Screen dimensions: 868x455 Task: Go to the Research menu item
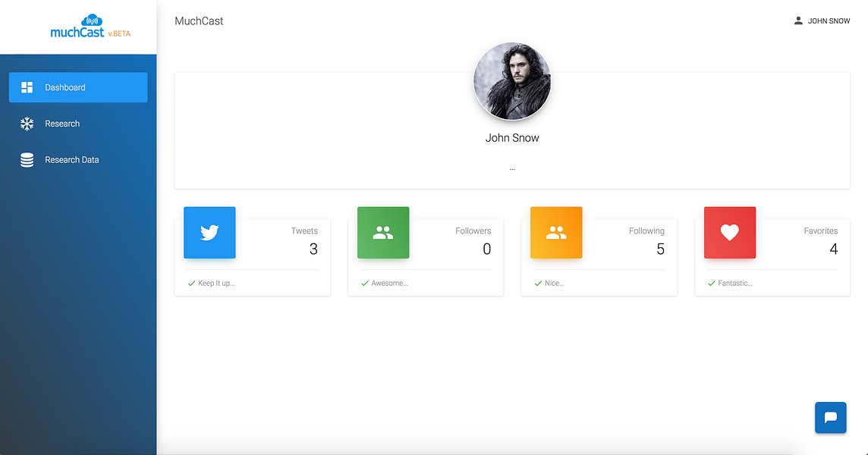tap(78, 124)
